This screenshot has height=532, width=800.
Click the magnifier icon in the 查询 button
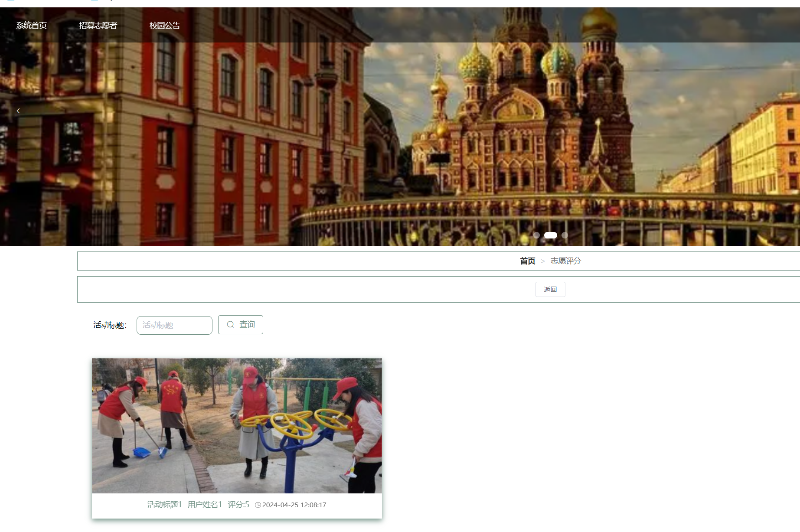tap(230, 325)
